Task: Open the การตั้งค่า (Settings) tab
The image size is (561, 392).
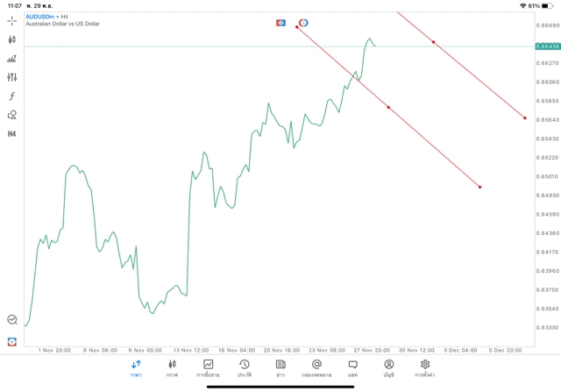Action: (x=425, y=368)
